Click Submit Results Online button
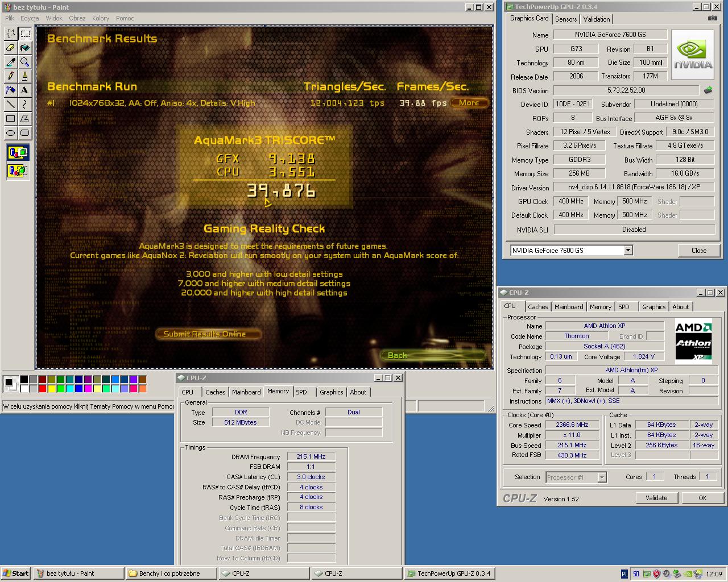Viewport: 728px width, 582px height. tap(208, 334)
